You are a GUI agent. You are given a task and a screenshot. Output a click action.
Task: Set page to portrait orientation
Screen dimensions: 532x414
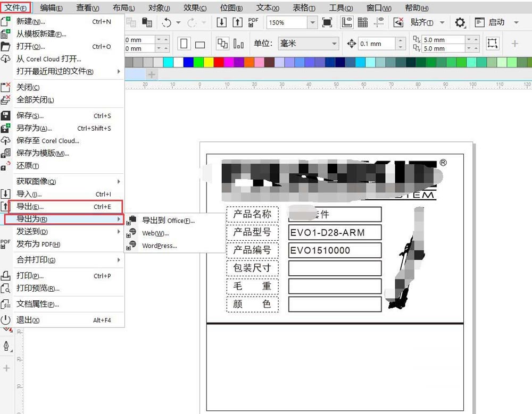tap(184, 44)
